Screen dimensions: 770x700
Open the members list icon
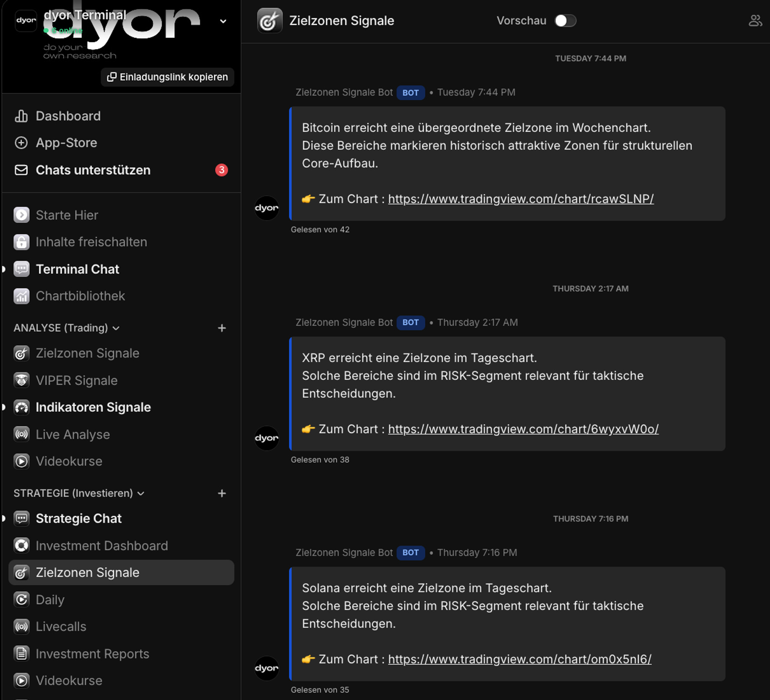click(x=755, y=21)
